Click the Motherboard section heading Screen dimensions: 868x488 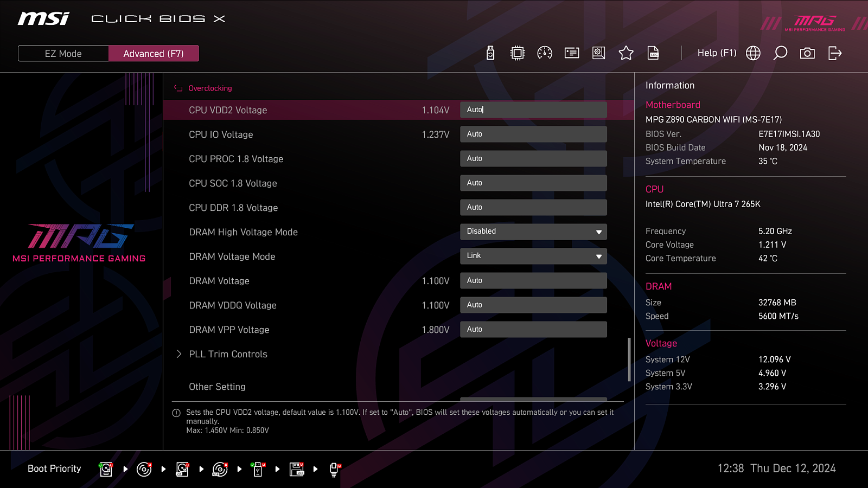tap(673, 105)
